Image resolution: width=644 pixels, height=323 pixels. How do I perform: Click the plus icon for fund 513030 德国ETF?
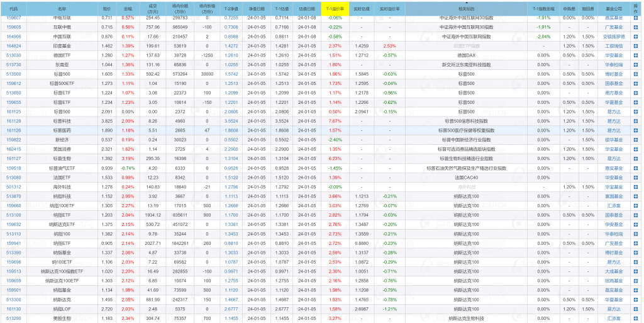pos(635,55)
